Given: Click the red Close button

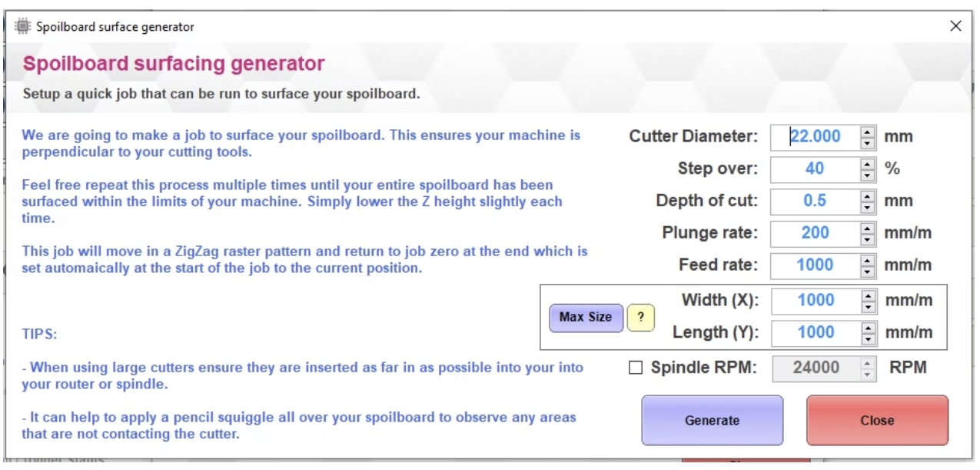Looking at the screenshot, I should point(877,421).
